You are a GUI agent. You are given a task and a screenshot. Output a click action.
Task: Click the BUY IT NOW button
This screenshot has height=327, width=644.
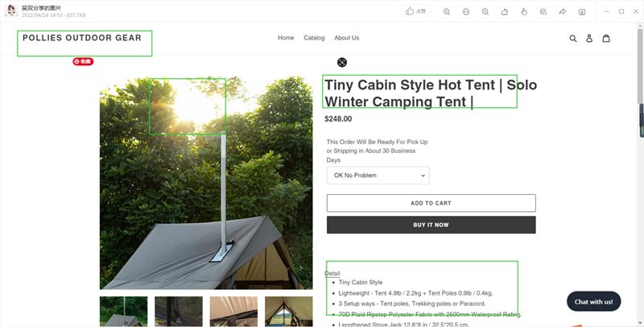(431, 225)
